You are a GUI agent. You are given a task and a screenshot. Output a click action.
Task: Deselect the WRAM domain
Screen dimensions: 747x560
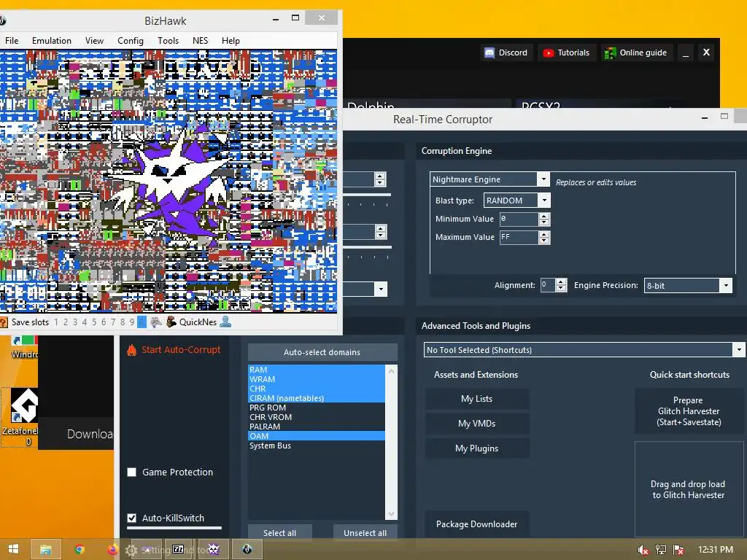click(x=317, y=379)
